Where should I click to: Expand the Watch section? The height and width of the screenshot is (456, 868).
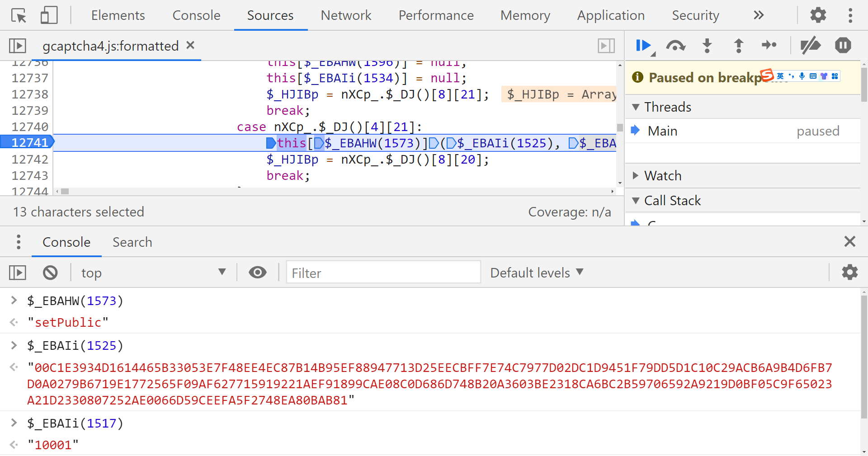coord(663,176)
